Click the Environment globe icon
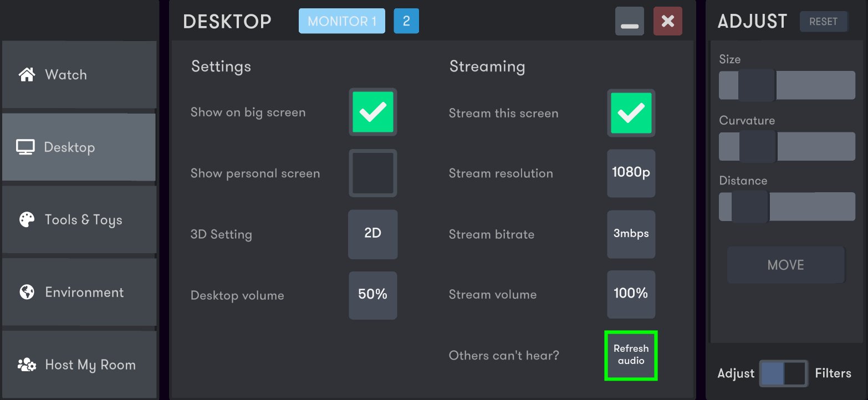868x400 pixels. click(x=27, y=292)
